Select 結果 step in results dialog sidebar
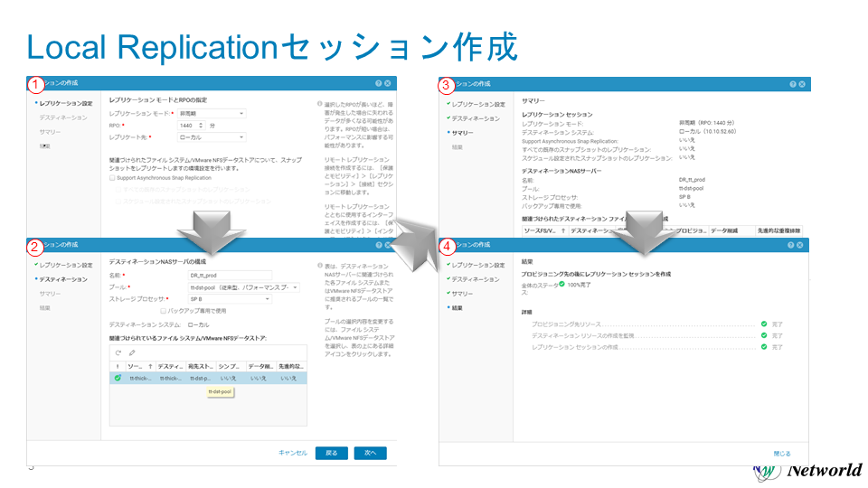Viewport: 868px width, 488px height. pyautogui.click(x=458, y=308)
